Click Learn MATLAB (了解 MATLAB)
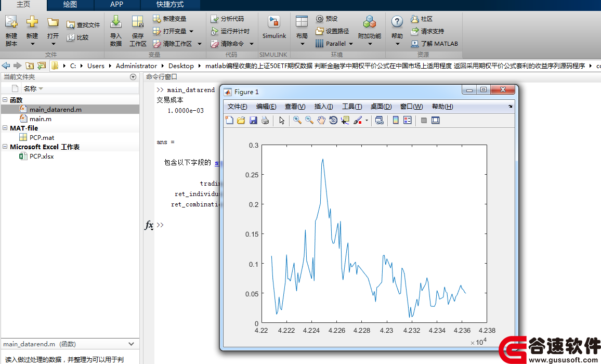601x364 pixels. [434, 44]
